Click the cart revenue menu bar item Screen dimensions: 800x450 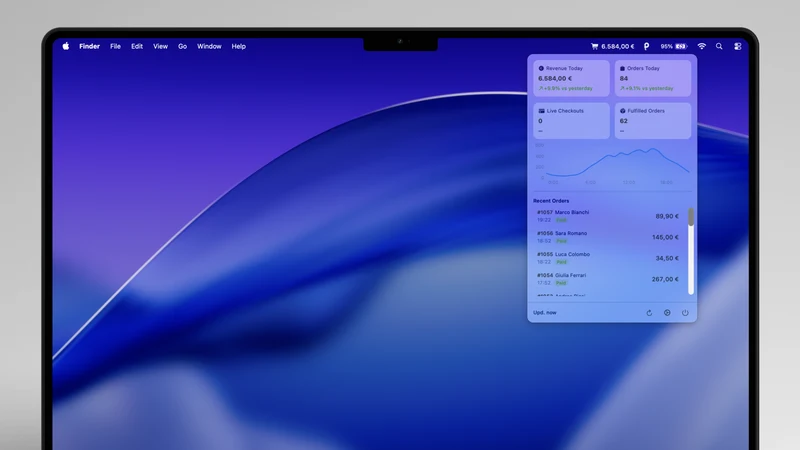click(612, 46)
